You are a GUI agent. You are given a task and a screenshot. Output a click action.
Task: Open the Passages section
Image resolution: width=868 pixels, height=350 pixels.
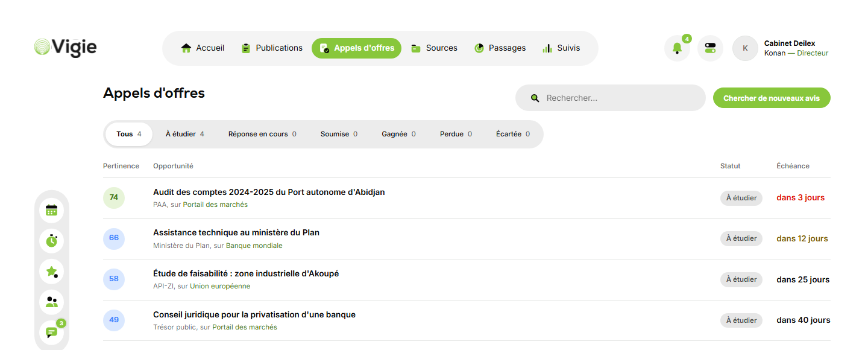500,48
